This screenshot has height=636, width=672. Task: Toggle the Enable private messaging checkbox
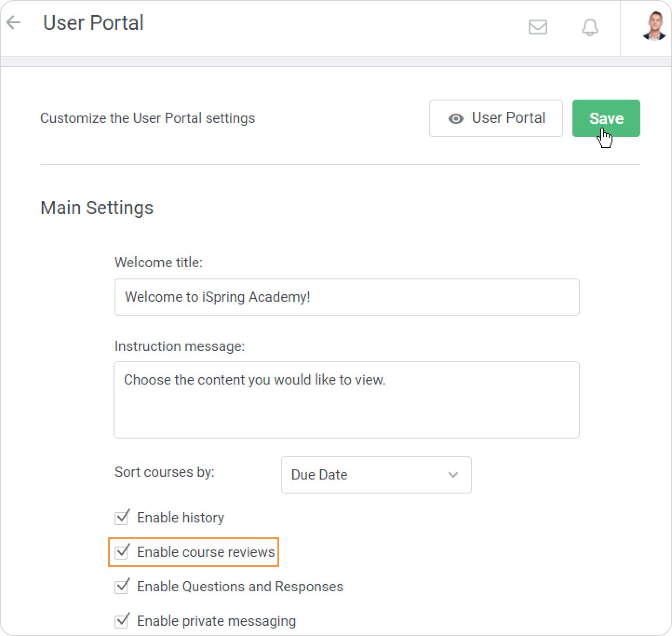coord(122,621)
